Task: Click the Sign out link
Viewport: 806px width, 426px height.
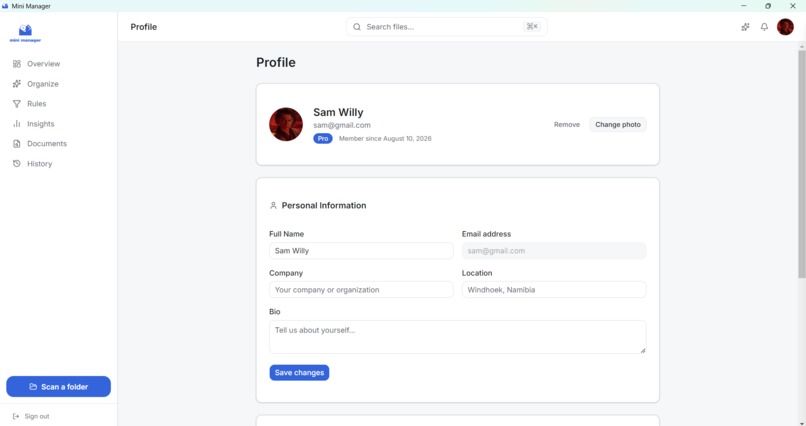Action: 37,416
